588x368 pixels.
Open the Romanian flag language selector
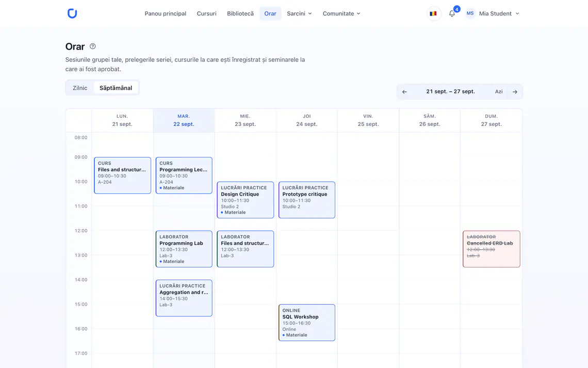pos(433,13)
